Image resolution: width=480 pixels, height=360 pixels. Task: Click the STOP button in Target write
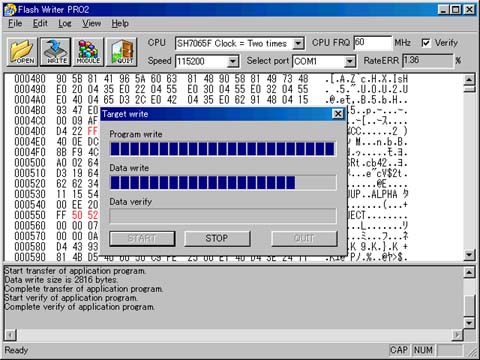(x=217, y=239)
